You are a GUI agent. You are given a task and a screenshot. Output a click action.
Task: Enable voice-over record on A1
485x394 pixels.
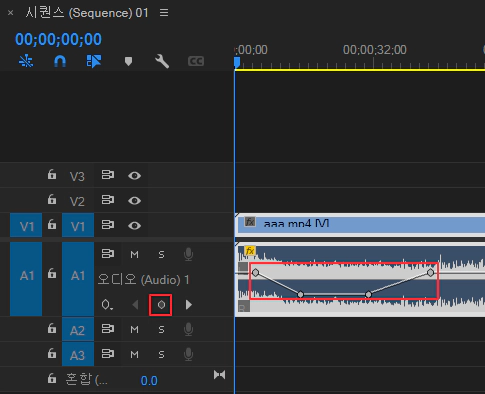188,254
